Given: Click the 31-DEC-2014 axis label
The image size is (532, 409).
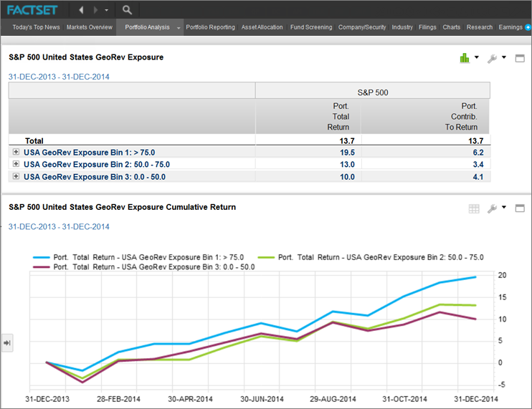Looking at the screenshot, I should [475, 399].
